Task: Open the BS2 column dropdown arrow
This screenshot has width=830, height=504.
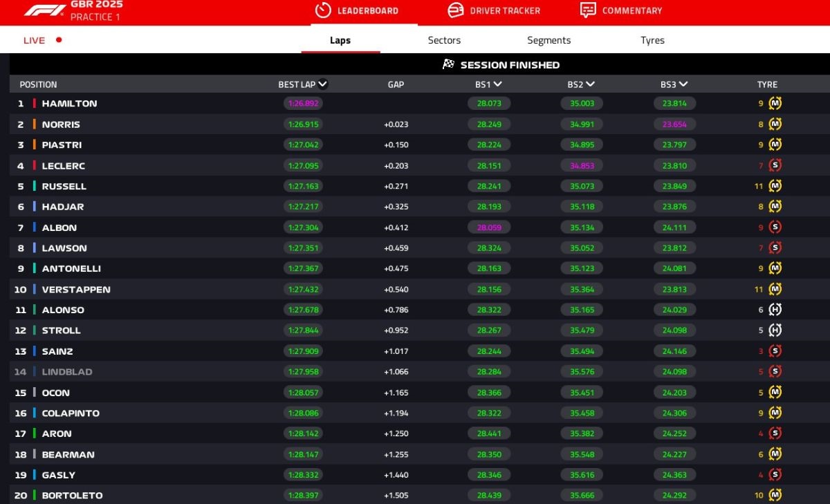Action: pos(590,84)
